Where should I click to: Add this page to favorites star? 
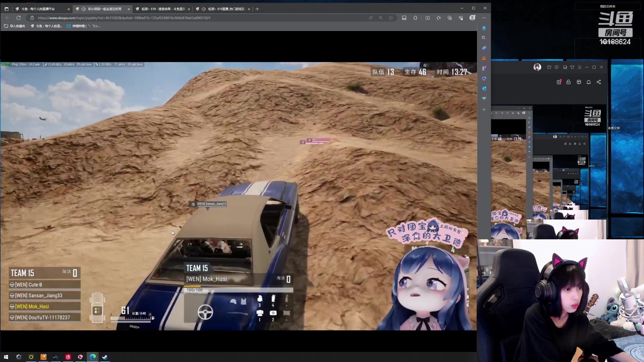click(x=391, y=18)
